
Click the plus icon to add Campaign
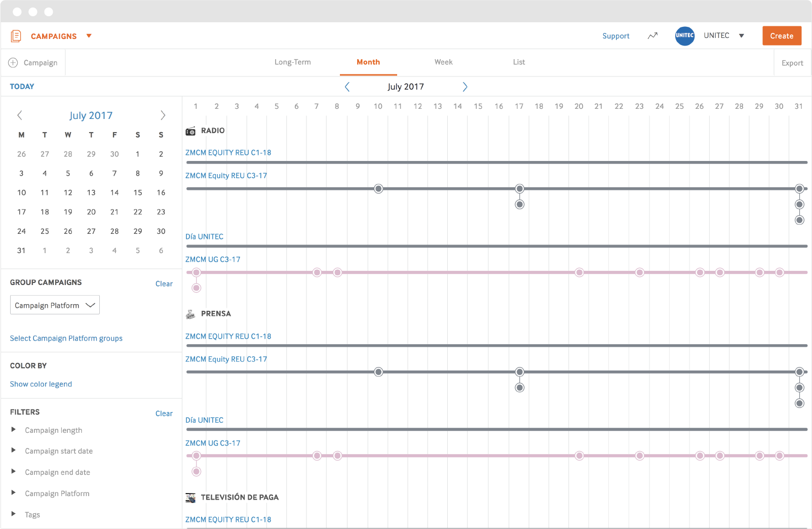pyautogui.click(x=13, y=63)
